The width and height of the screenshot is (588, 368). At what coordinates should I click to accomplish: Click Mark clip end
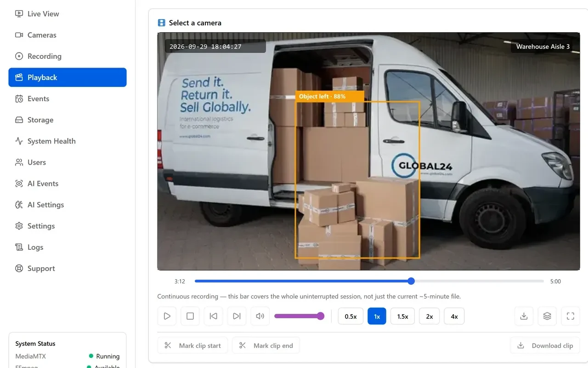point(266,345)
